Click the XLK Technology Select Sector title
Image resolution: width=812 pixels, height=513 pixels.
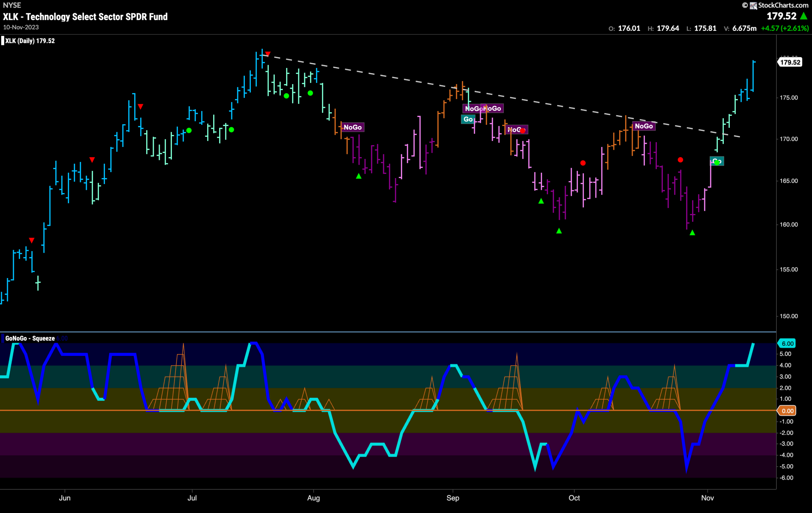coord(85,17)
